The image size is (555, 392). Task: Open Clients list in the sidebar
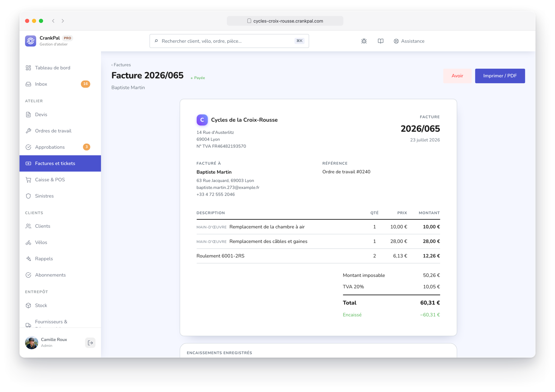[x=60, y=226]
